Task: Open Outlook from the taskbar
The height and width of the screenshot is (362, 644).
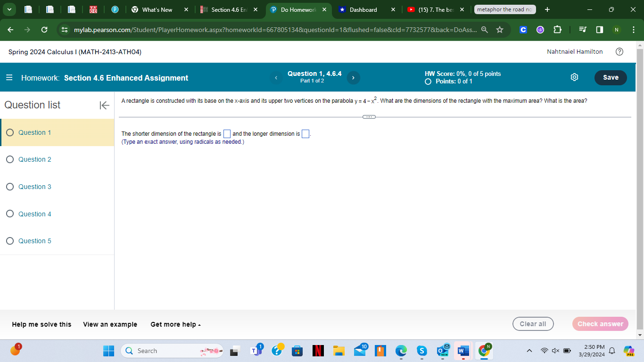Action: [x=442, y=351]
